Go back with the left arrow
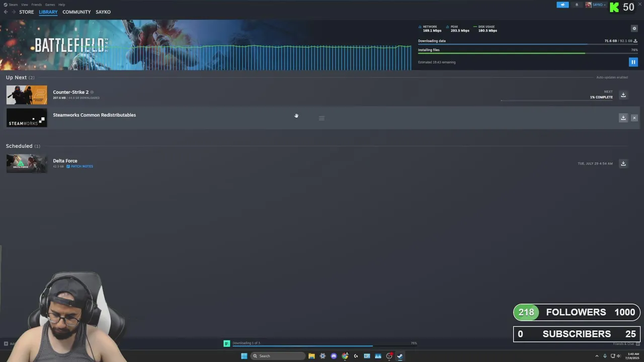 tap(6, 12)
